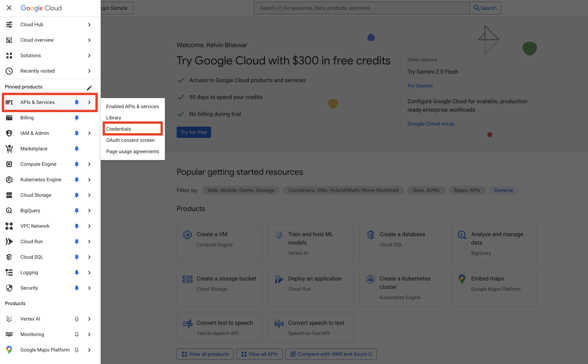This screenshot has height=364, width=588.
Task: Unpin Billing from pinned products
Action: coord(77,118)
